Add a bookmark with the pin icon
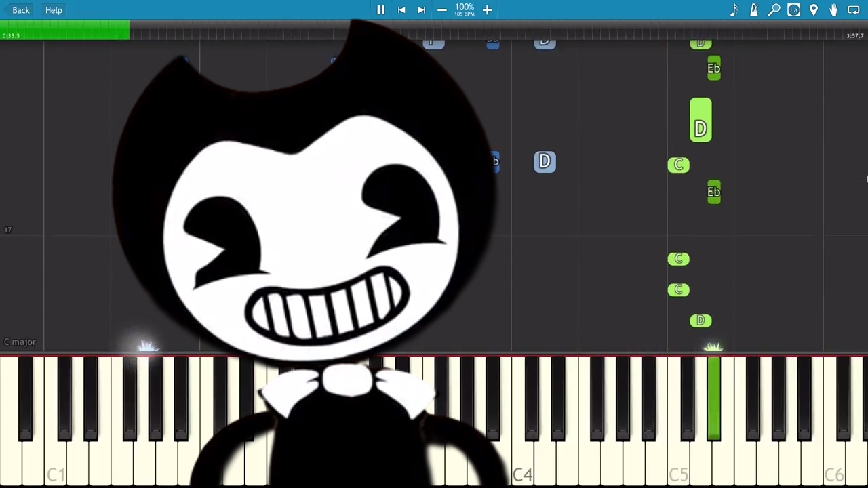The image size is (868, 488). coord(814,10)
